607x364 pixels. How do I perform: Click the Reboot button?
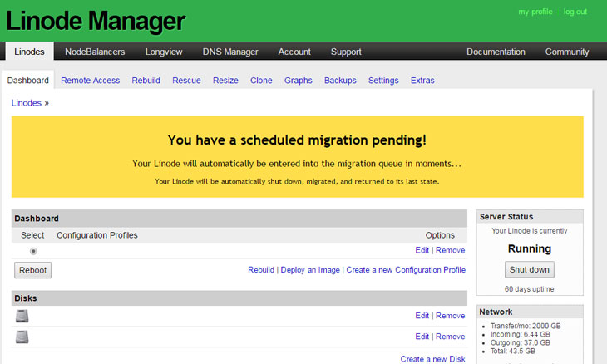[x=33, y=270]
